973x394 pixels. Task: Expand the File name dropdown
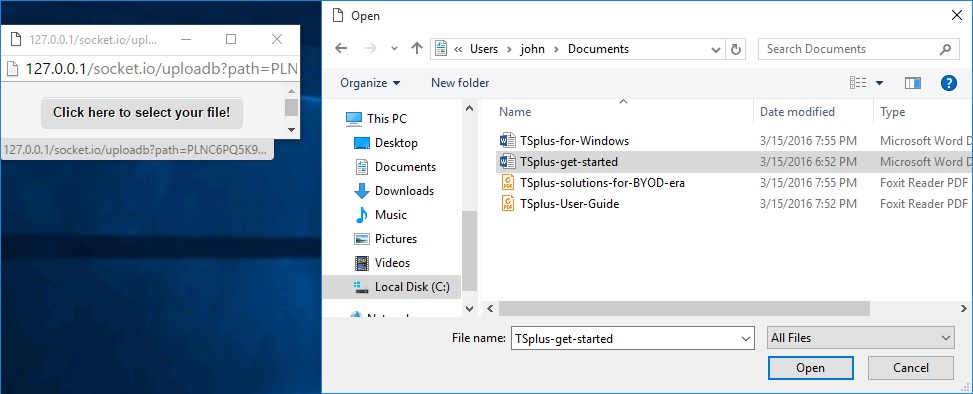pos(747,339)
